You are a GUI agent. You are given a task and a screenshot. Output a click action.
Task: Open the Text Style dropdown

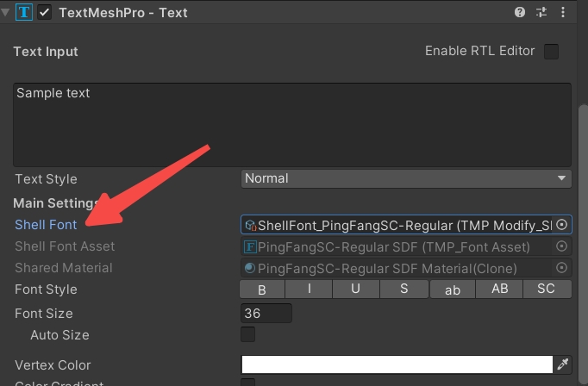tap(405, 178)
